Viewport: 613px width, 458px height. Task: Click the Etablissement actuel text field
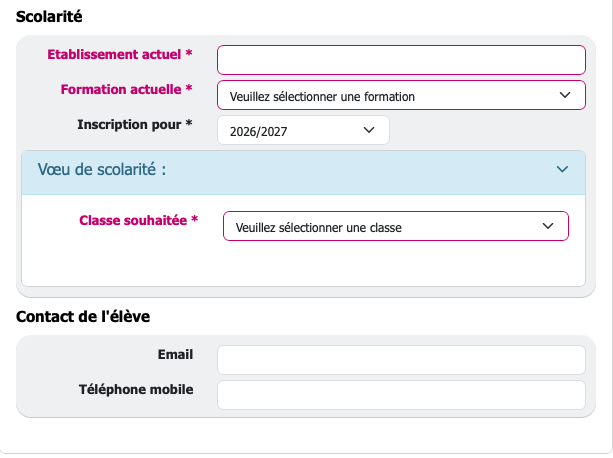401,60
